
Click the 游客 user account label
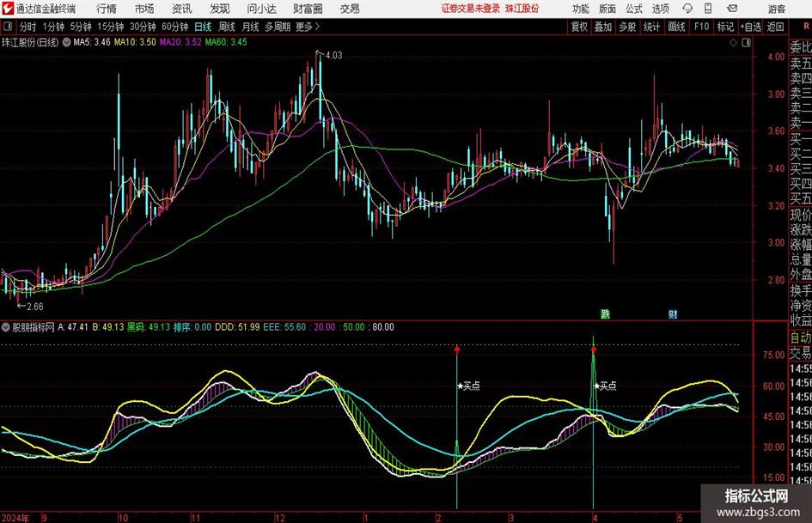point(776,9)
